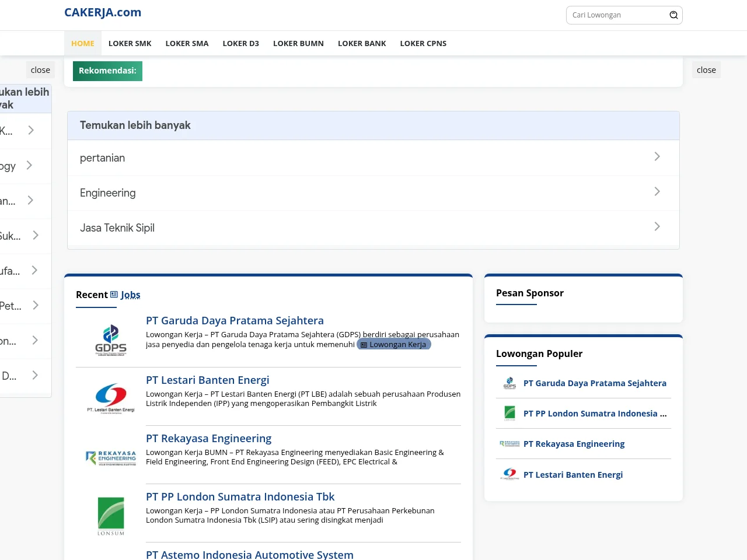Open the PT PP London Sumatra Indonesia Tbk title
The image size is (747, 560).
tap(240, 496)
